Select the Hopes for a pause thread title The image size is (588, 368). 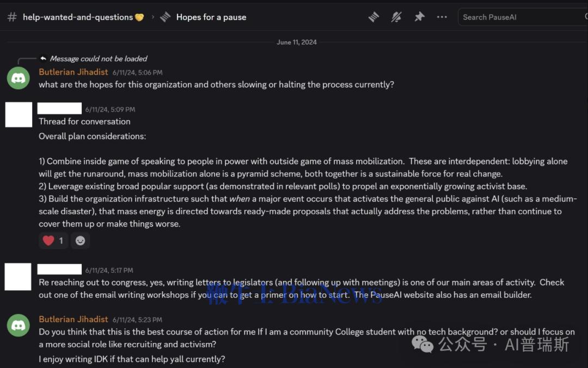coord(211,17)
